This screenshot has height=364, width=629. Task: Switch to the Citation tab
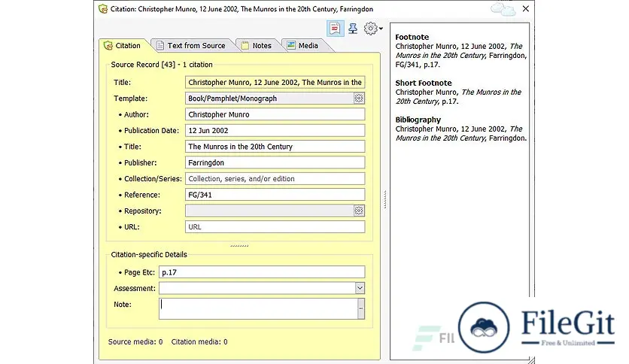(123, 46)
